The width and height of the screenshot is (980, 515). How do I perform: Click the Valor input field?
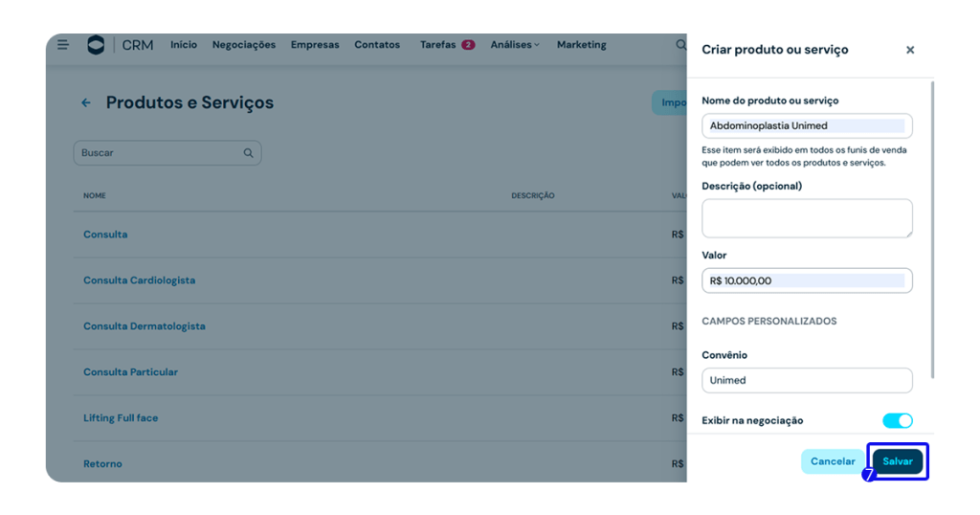click(x=807, y=280)
